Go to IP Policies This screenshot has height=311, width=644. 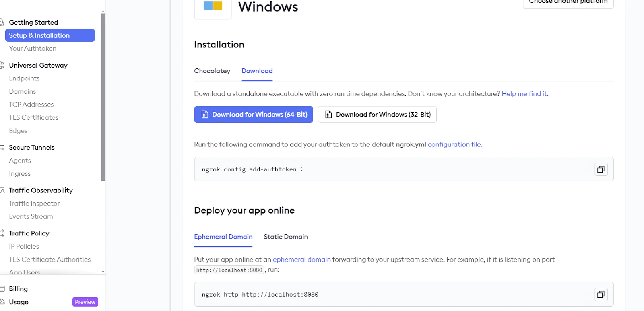24,246
